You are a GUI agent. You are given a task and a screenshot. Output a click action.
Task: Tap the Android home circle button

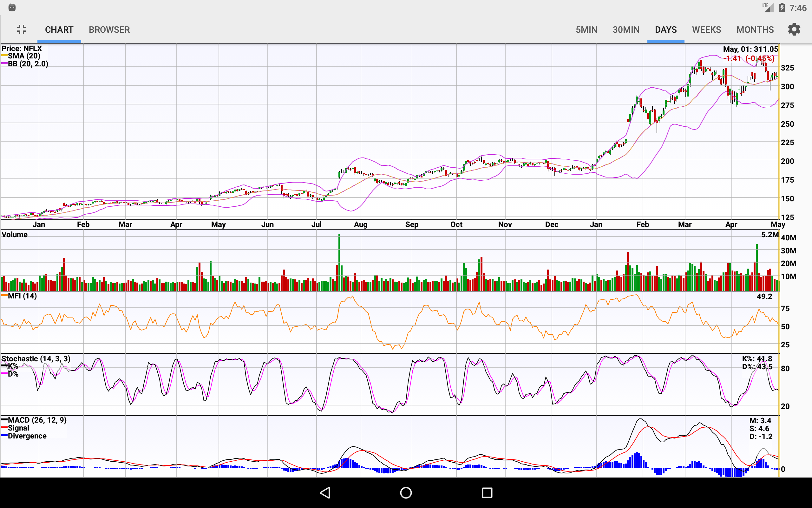tap(406, 492)
